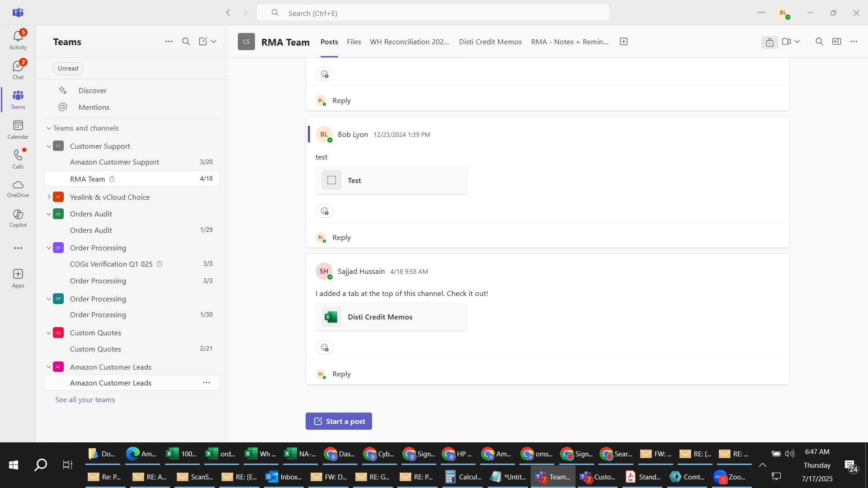Open Calls in the left rail
Image resolution: width=868 pixels, height=488 pixels.
[18, 159]
